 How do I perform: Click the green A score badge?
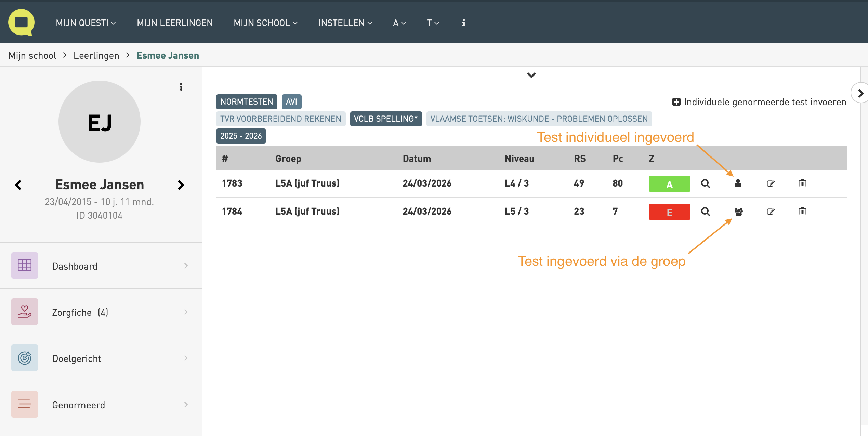[x=669, y=184]
